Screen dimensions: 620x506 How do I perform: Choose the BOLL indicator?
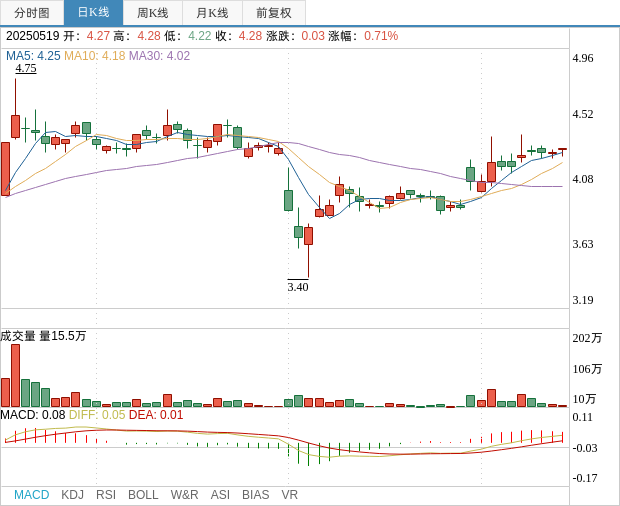143,495
